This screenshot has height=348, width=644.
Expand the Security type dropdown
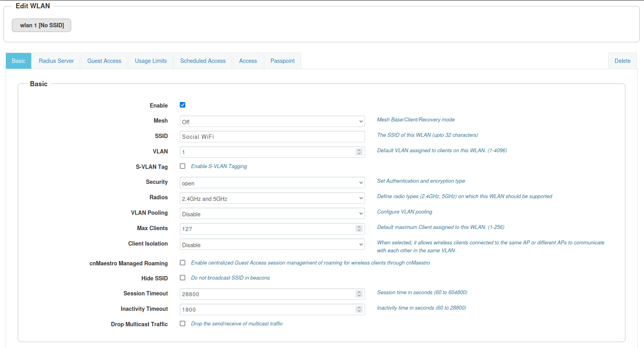tap(272, 183)
